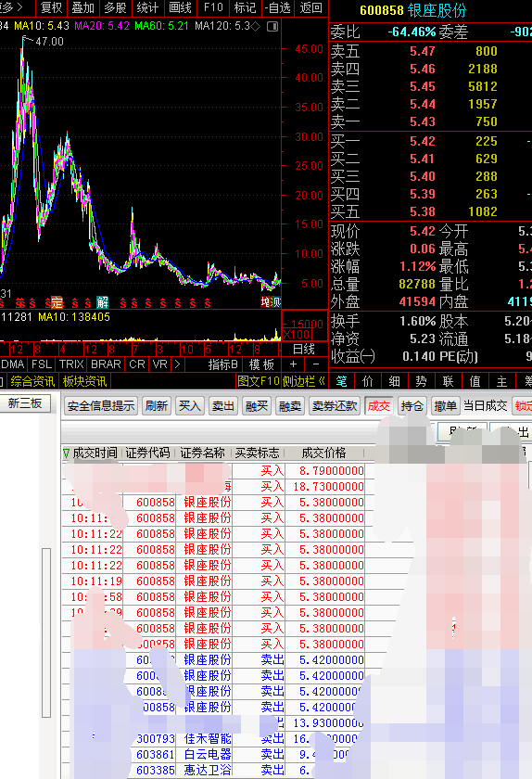Expand the 更多 menu arrow at top left
Viewport: 532px width, 779px height.
(x=19, y=7)
